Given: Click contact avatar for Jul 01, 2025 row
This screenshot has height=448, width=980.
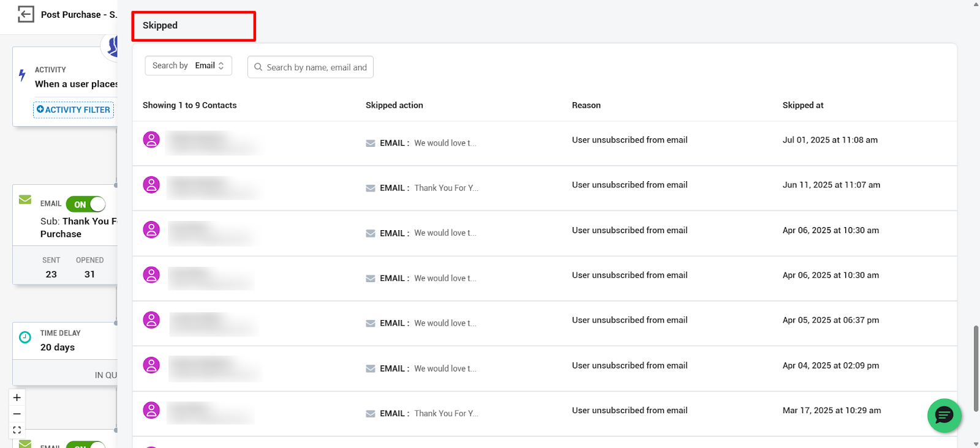Looking at the screenshot, I should pos(151,140).
